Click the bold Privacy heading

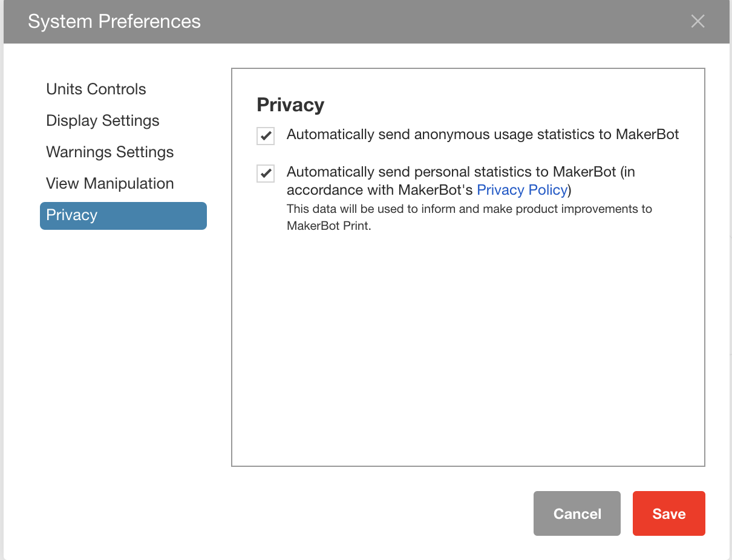(290, 105)
